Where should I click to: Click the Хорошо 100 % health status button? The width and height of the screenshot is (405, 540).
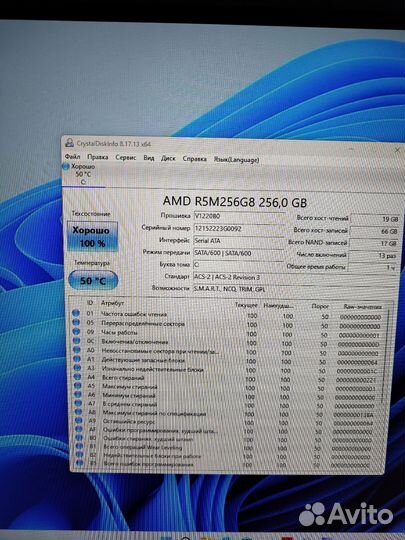[x=93, y=237]
